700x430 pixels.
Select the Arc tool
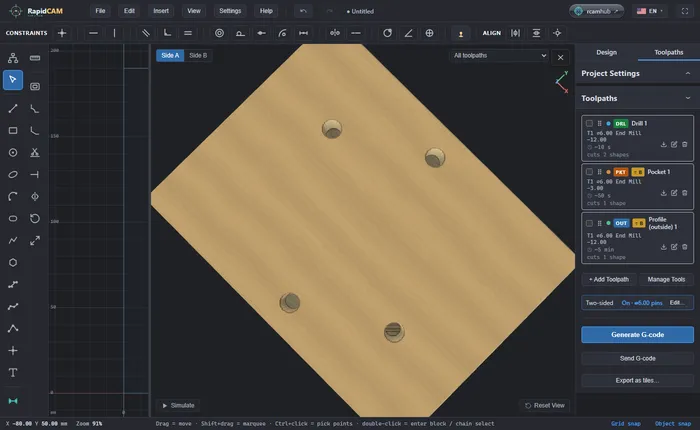coord(13,196)
